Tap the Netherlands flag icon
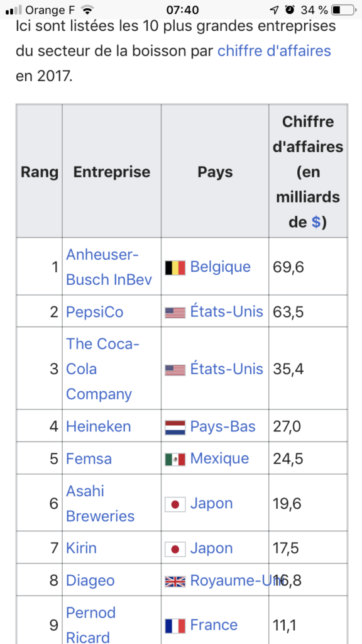 click(175, 427)
